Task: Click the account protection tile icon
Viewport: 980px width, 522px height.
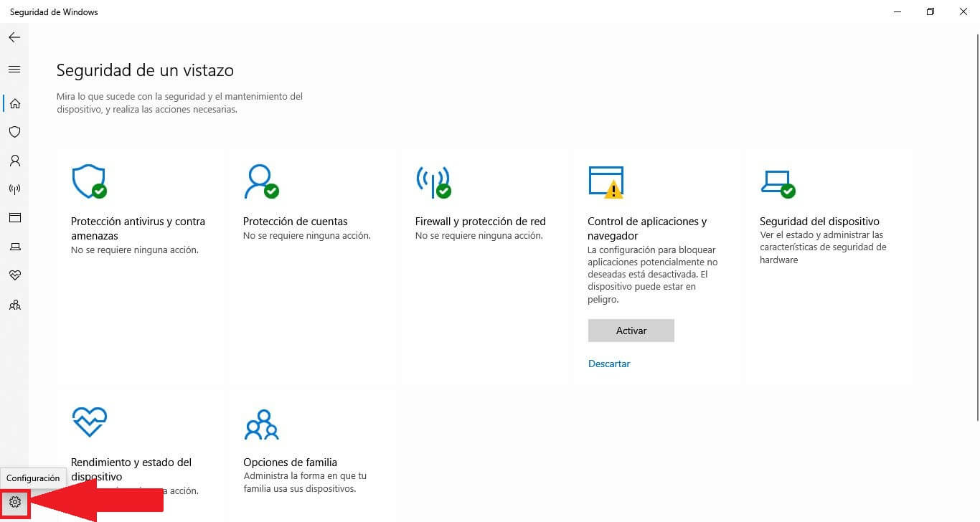Action: click(x=261, y=182)
